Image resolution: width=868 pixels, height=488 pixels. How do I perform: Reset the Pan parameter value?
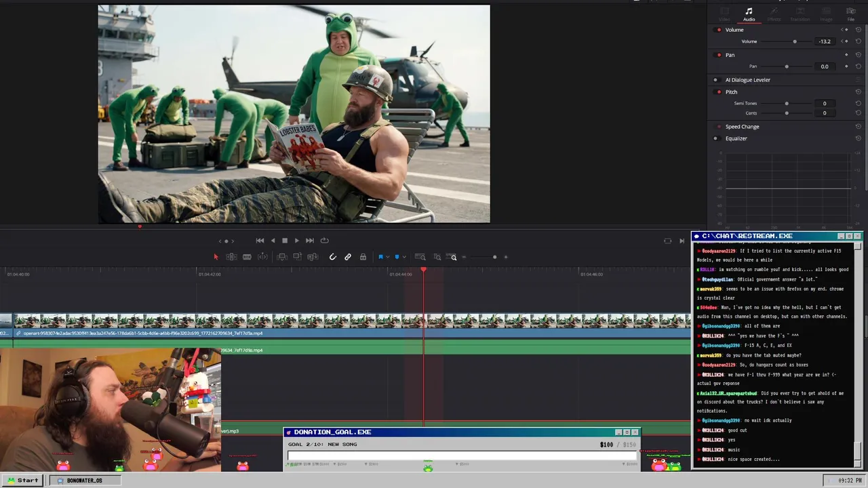coord(859,66)
